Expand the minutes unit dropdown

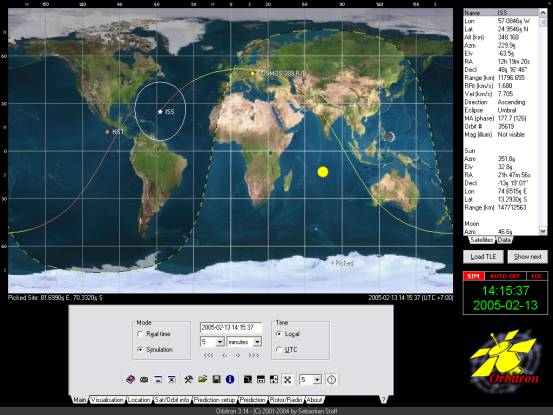pyautogui.click(x=257, y=342)
